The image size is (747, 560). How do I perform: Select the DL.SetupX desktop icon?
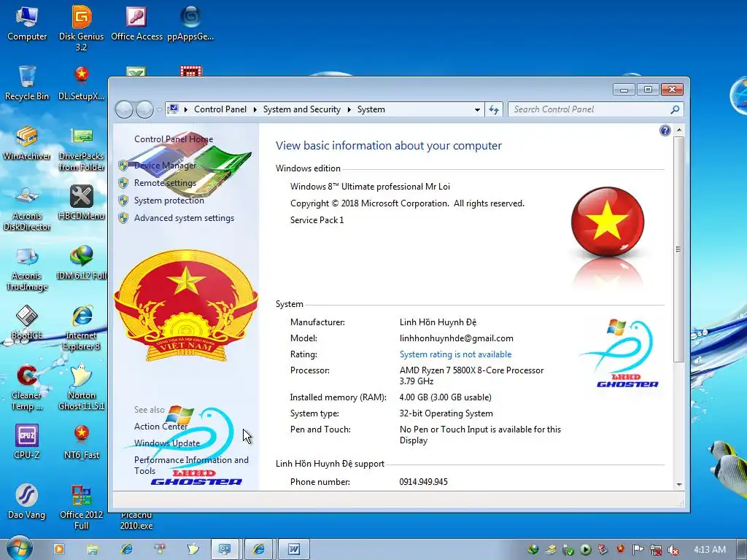pos(82,83)
